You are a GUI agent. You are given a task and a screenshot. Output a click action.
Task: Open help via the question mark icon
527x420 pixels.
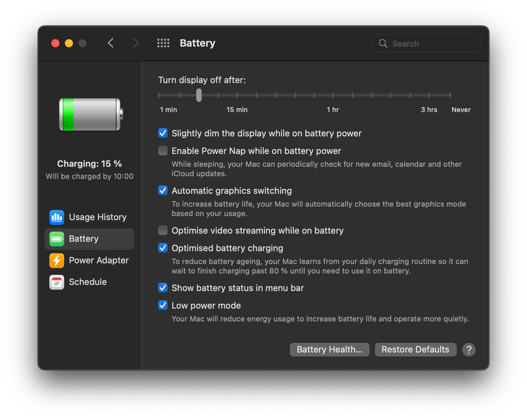tap(469, 349)
